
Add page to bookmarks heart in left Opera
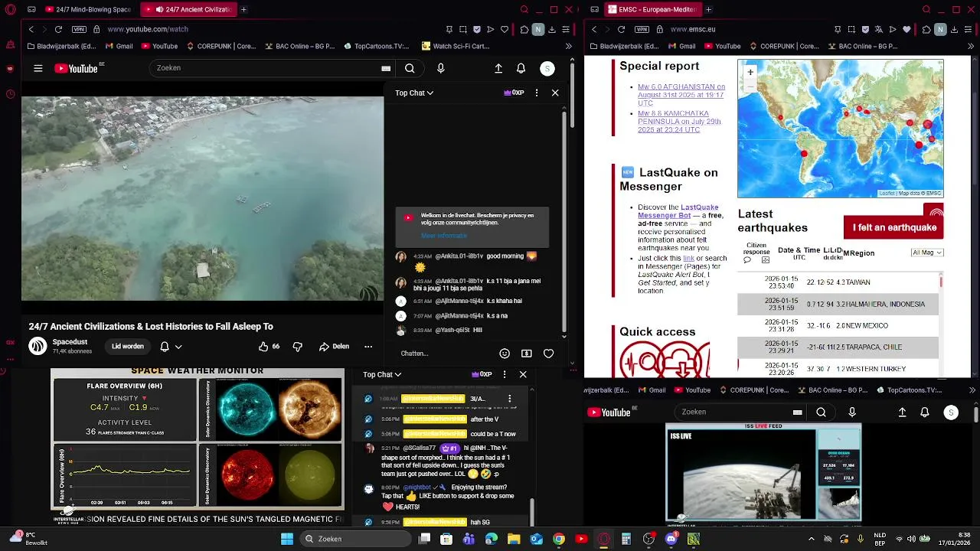pyautogui.click(x=505, y=29)
